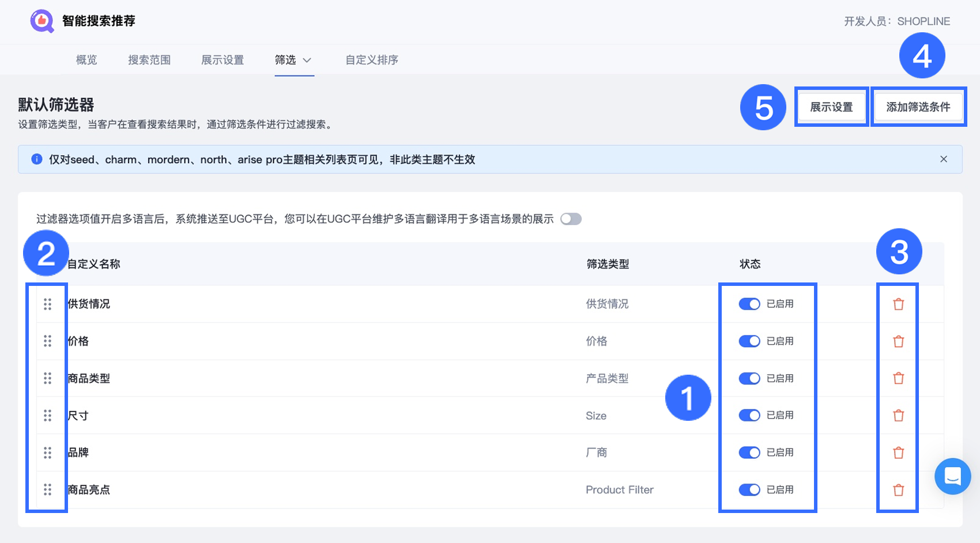The height and width of the screenshot is (543, 980).
Task: Delete the 尺寸 filter row
Action: (898, 416)
